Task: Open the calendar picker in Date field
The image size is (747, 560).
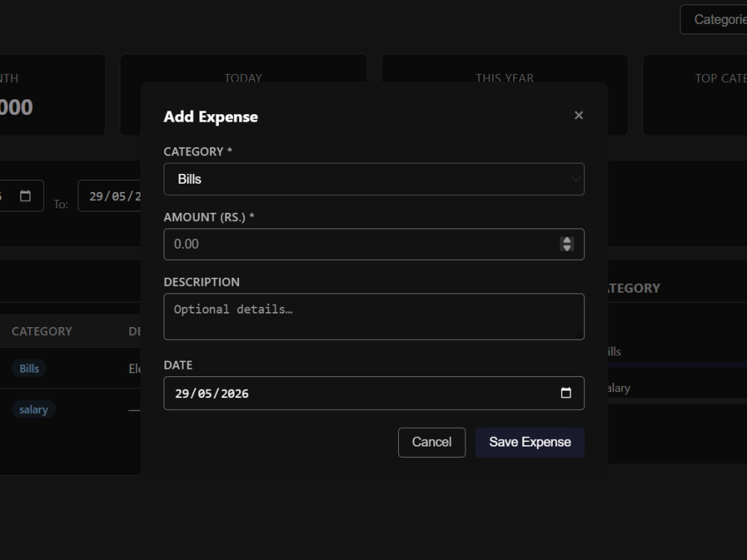Action: click(565, 393)
